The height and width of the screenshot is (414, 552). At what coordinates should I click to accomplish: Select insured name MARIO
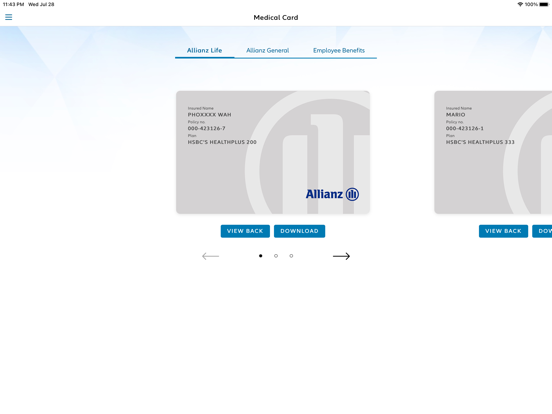tap(456, 114)
